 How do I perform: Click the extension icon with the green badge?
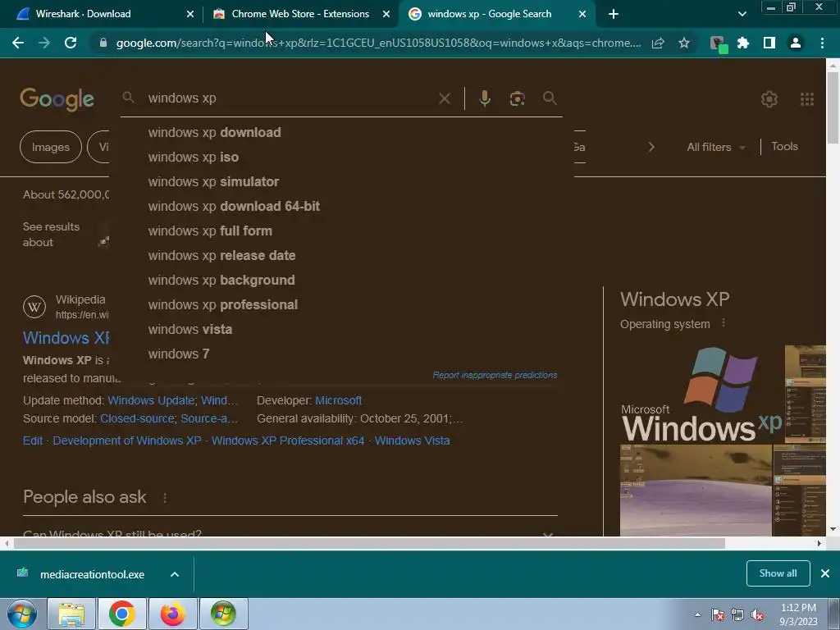[718, 44]
